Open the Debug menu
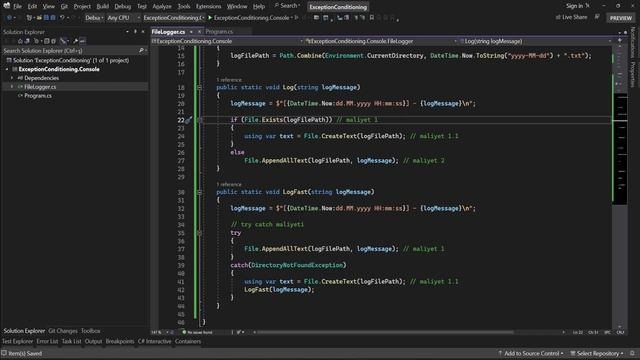This screenshot has width=640, height=360. click(122, 6)
